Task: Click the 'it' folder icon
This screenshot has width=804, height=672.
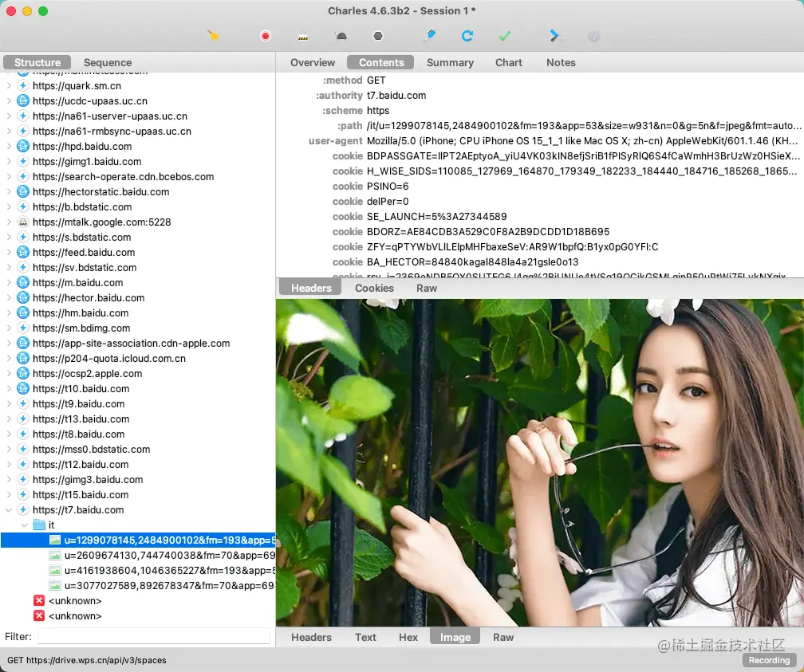Action: coord(39,525)
